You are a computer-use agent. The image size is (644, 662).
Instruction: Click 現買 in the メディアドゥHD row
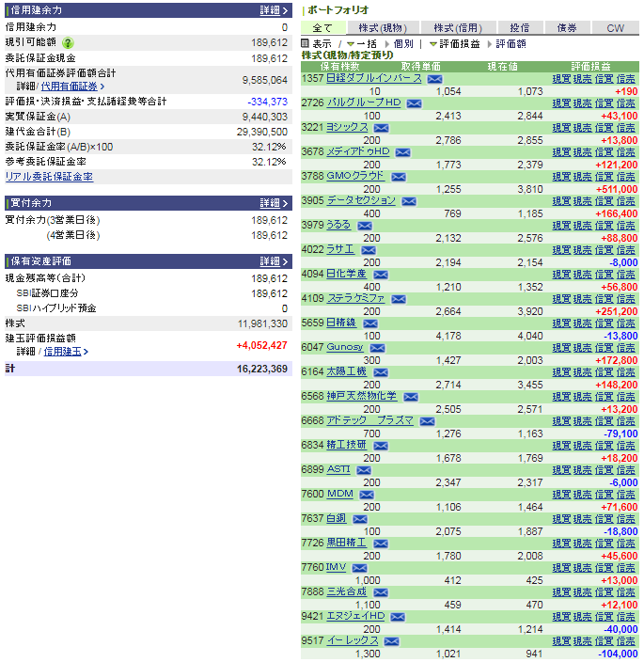[561, 152]
